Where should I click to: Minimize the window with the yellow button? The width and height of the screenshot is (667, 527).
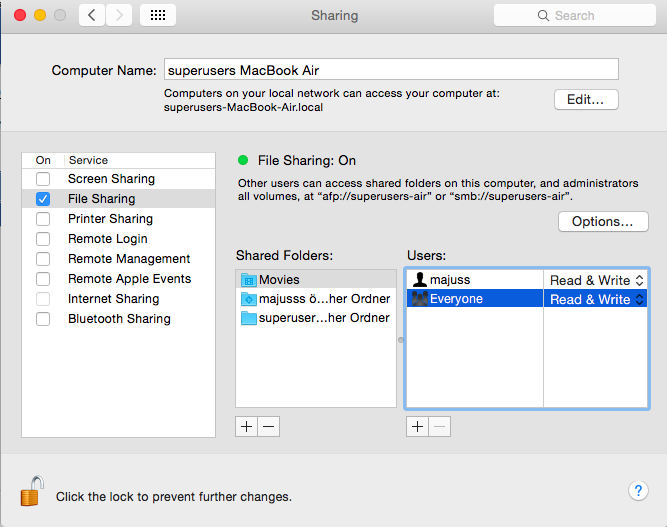(40, 15)
